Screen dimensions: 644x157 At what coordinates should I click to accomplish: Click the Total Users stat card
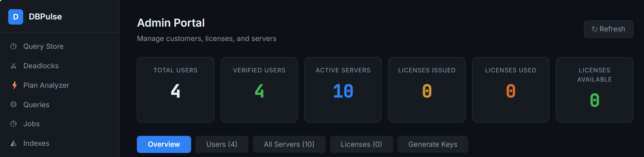click(x=175, y=90)
